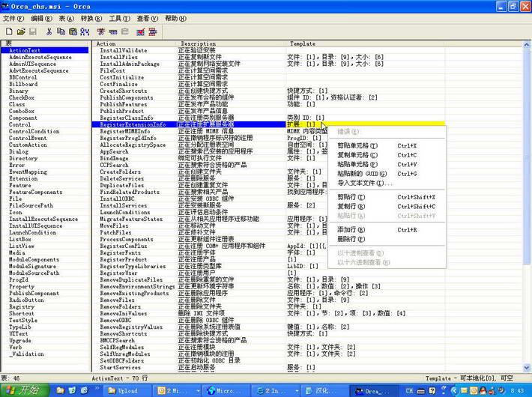Click the Action column header

click(133, 43)
